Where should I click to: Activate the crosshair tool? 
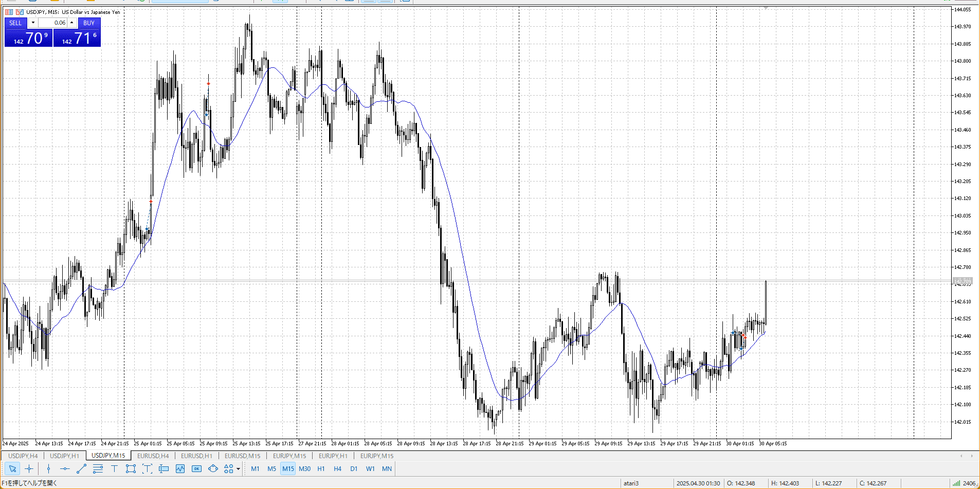[29, 468]
